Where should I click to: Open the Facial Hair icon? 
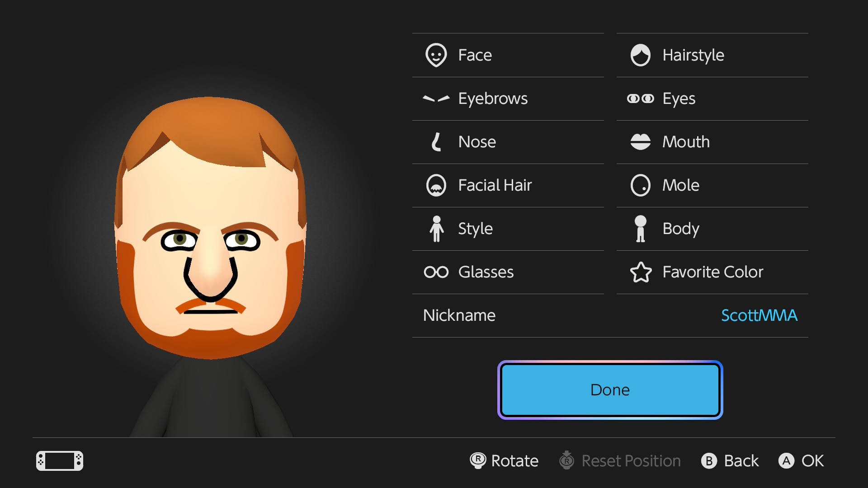436,185
